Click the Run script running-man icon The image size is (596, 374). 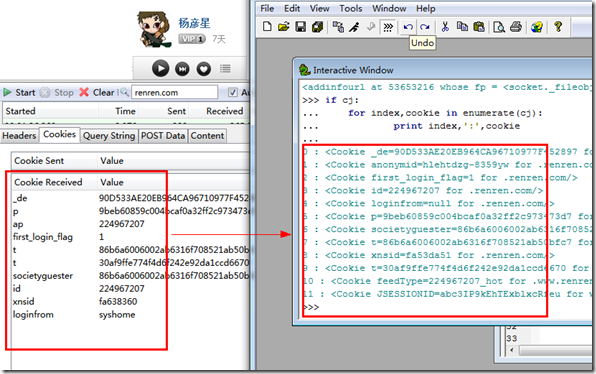(354, 27)
